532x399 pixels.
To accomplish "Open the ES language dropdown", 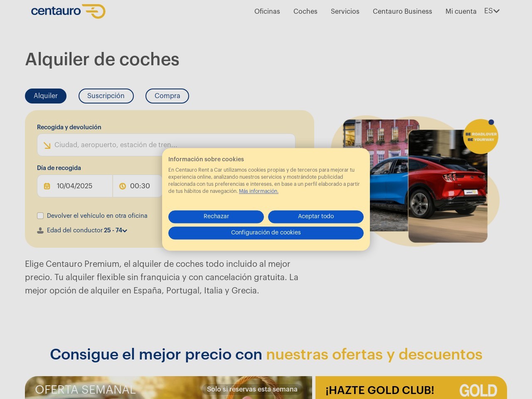I will pyautogui.click(x=492, y=11).
